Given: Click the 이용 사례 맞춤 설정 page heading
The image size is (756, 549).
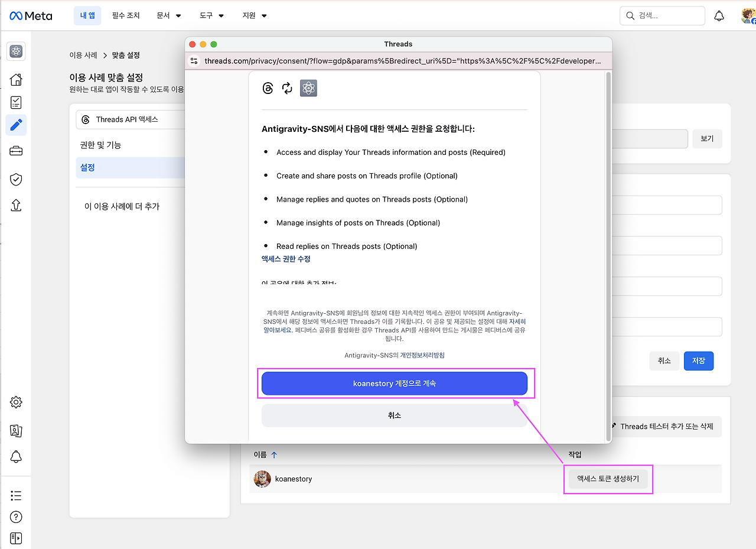Looking at the screenshot, I should pos(106,77).
